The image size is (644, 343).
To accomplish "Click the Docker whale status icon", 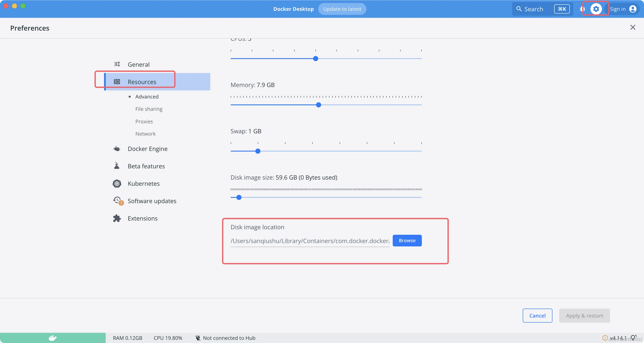I will coord(53,338).
